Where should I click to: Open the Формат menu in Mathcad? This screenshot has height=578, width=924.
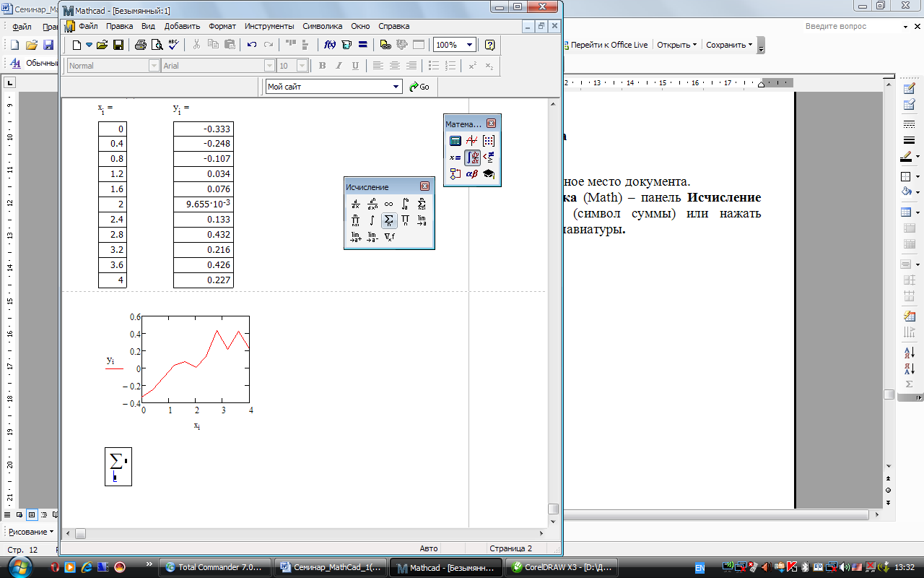tap(222, 26)
